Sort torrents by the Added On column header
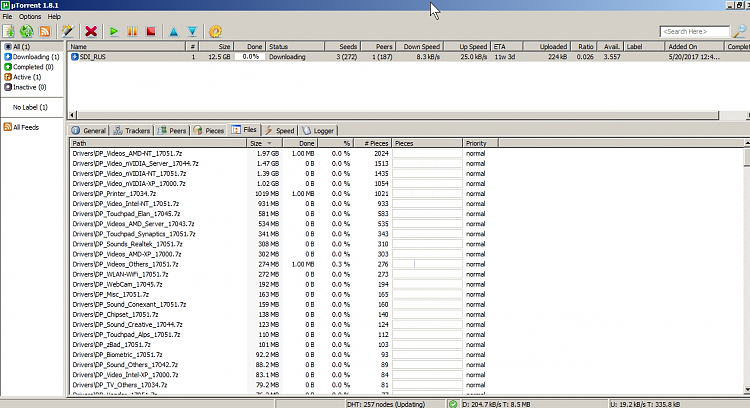 694,46
